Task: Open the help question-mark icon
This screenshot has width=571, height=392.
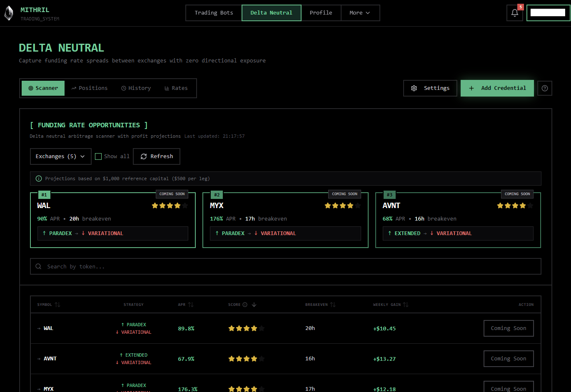Action: (544, 88)
